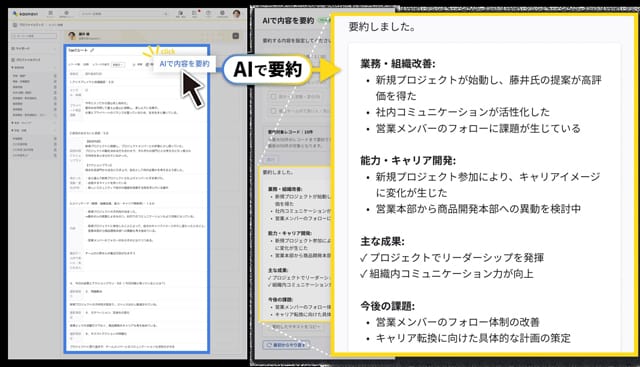This screenshot has width=640, height=367.
Task: Open the review-status dropdown in sheet toolbar
Action: (118, 65)
